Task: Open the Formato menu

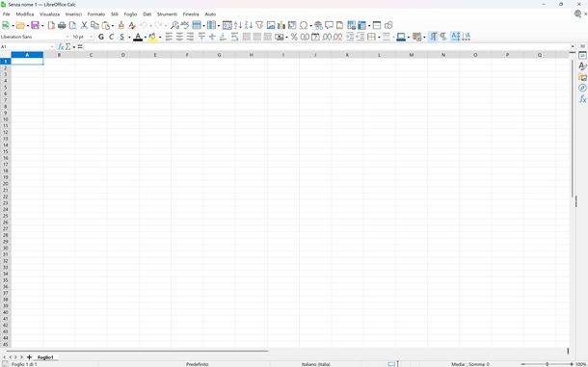Action: pyautogui.click(x=96, y=14)
